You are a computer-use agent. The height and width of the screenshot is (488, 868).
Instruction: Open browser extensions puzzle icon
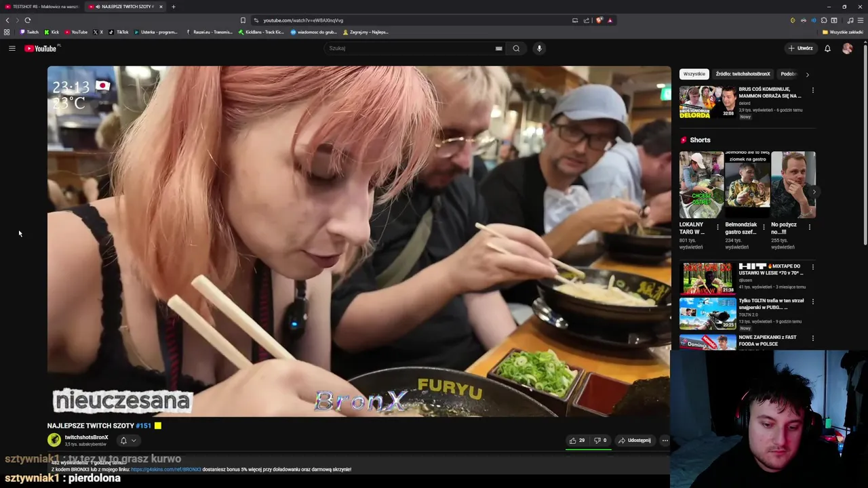824,20
